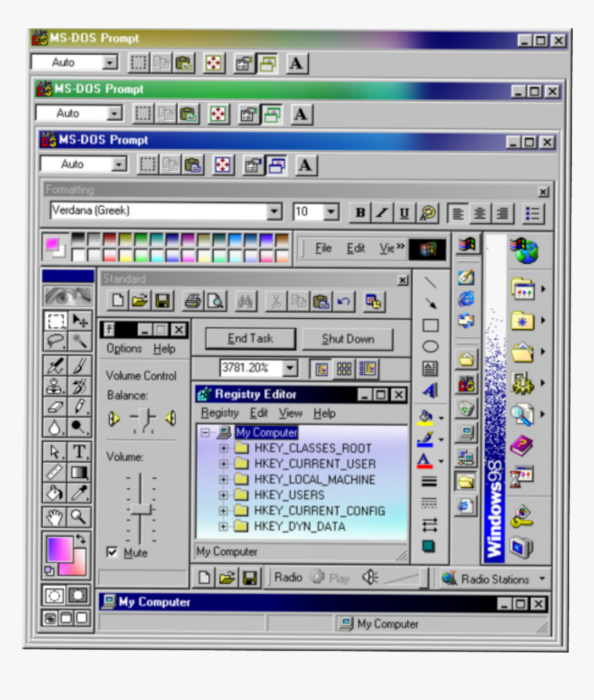594x700 pixels.
Task: Toggle Center alignment in Formatting toolbar
Action: coord(479,213)
